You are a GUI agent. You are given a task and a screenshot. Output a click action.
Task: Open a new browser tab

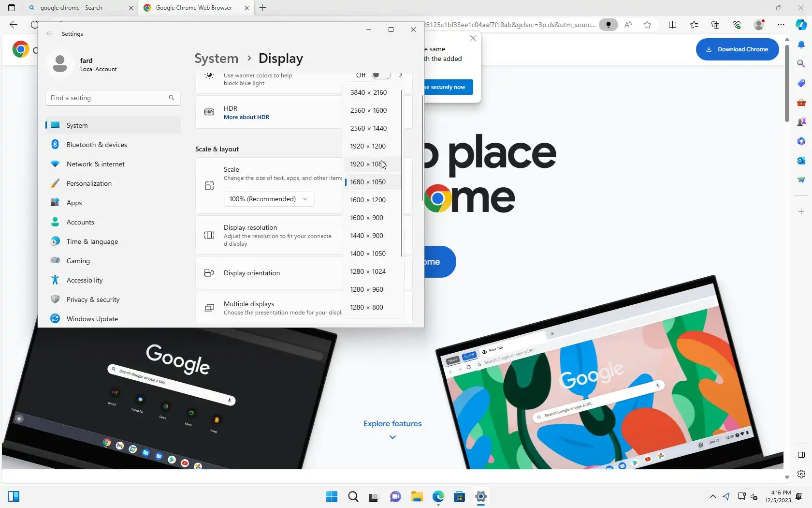[x=263, y=8]
